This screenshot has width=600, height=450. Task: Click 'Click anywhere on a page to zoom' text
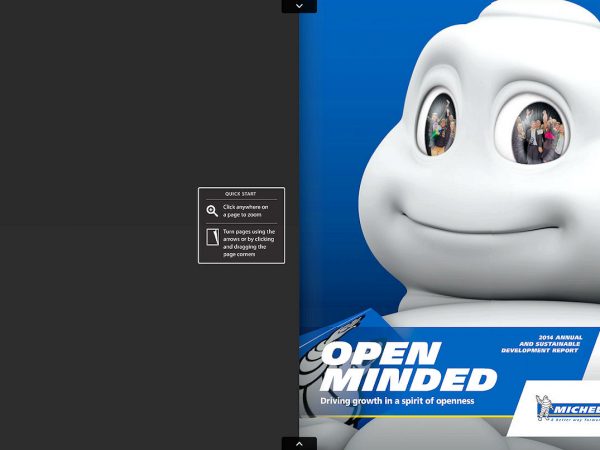[246, 211]
